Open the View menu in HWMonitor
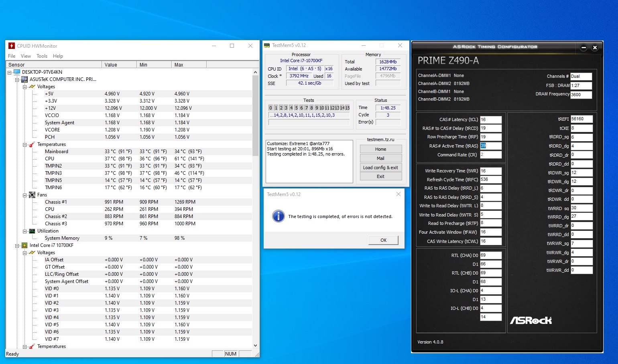This screenshot has height=364, width=618. 26,56
